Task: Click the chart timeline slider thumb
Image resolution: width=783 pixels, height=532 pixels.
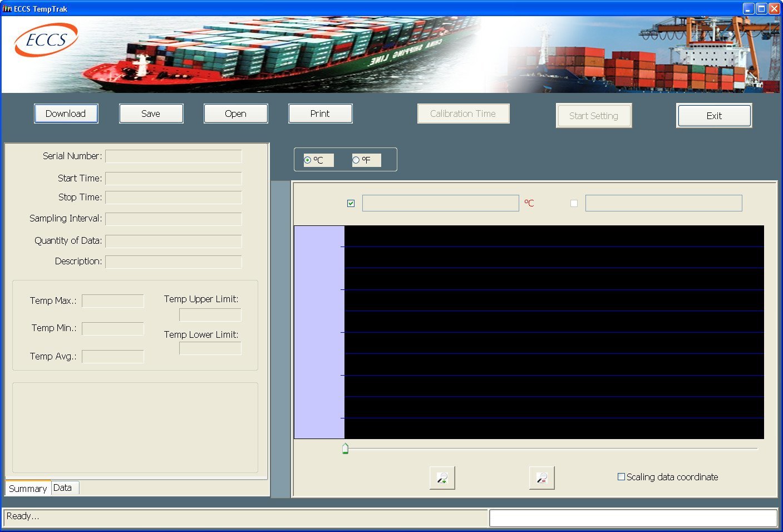Action: click(345, 449)
